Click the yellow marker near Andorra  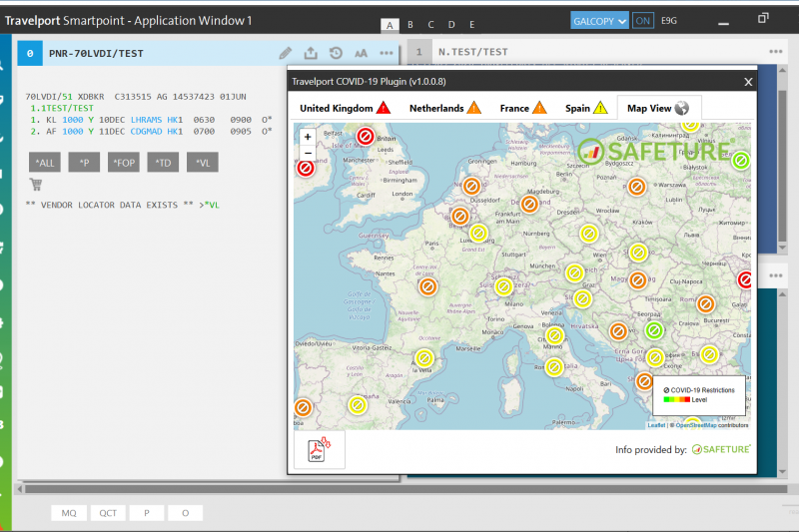click(x=423, y=358)
